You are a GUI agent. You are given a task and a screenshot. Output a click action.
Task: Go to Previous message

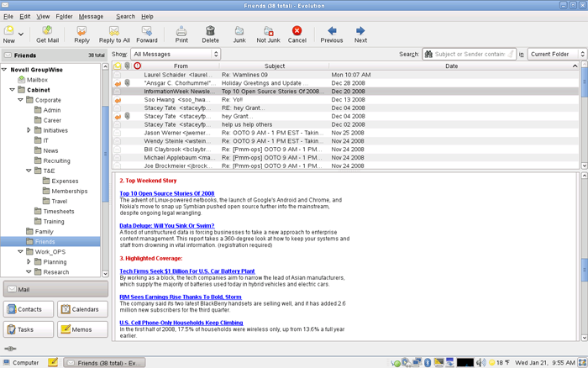click(x=332, y=34)
